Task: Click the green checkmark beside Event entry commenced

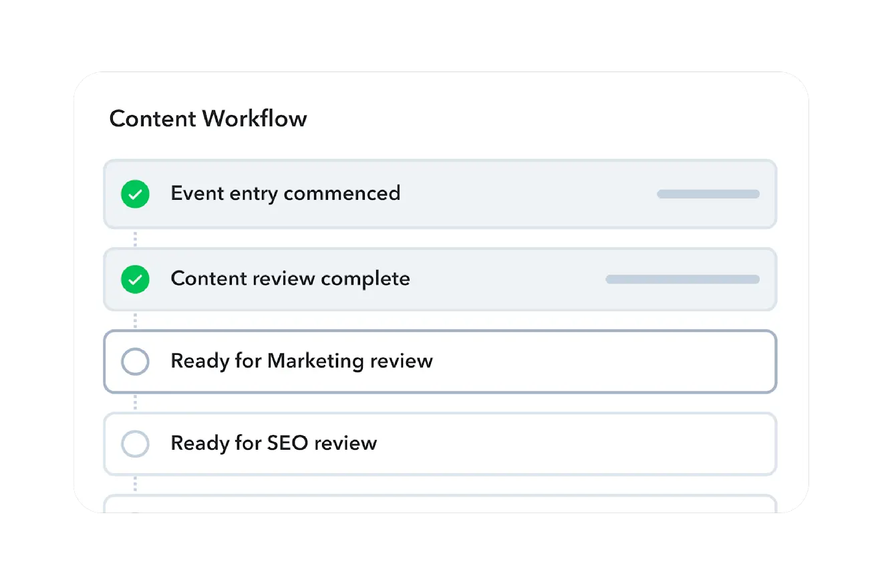Action: pos(135,194)
